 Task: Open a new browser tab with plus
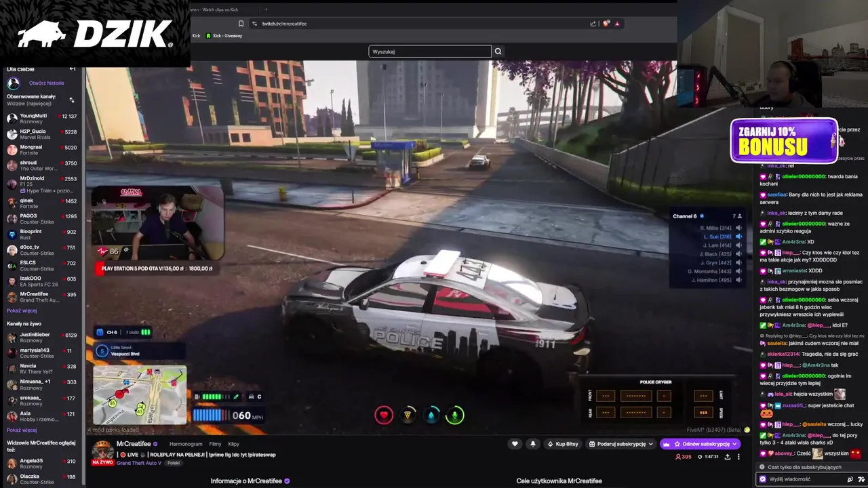(x=266, y=9)
